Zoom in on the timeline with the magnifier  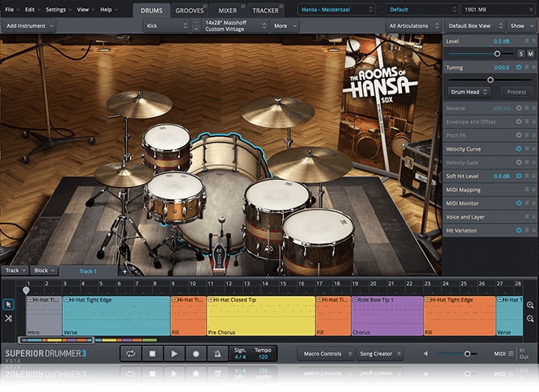(x=530, y=305)
